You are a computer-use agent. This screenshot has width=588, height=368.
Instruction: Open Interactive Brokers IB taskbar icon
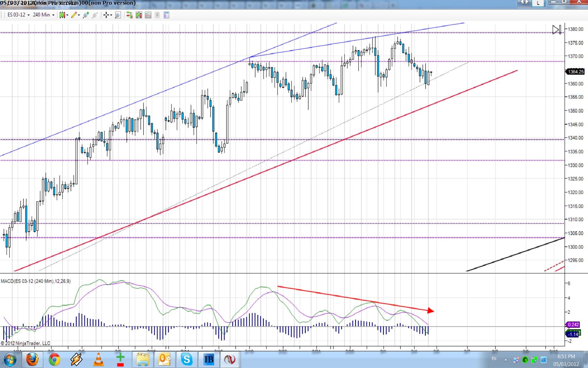point(209,359)
